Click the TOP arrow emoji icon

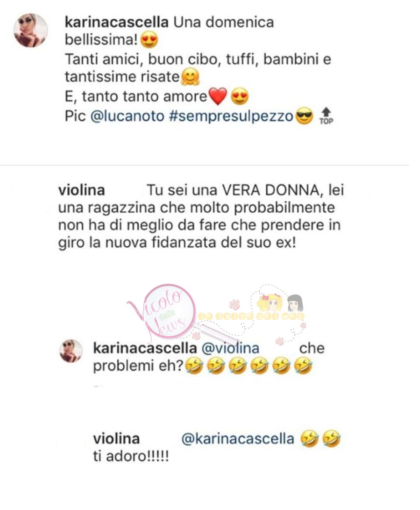pyautogui.click(x=326, y=116)
